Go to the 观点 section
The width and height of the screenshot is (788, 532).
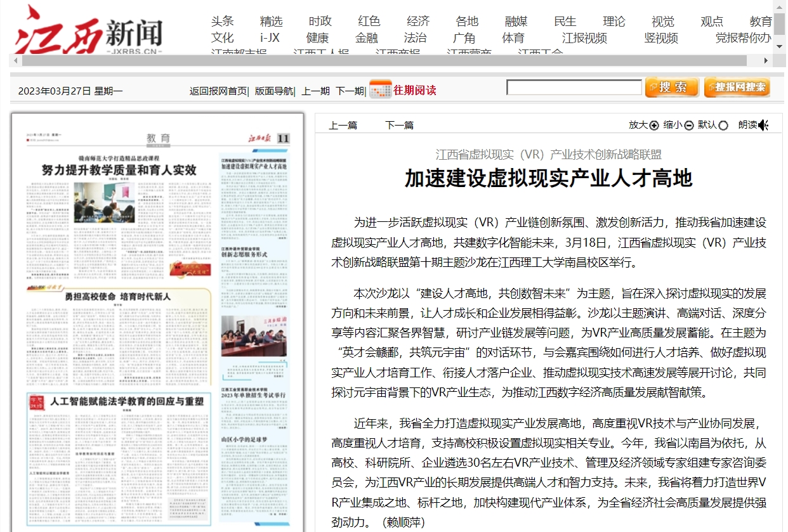coord(712,22)
